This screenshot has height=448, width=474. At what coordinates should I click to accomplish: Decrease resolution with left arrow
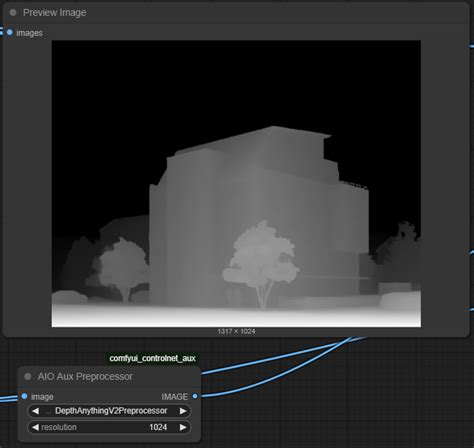[x=35, y=427]
